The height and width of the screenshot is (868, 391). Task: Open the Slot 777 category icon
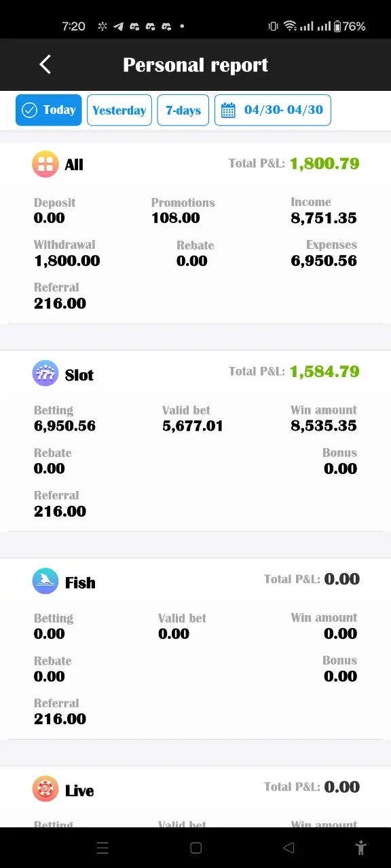(x=45, y=374)
